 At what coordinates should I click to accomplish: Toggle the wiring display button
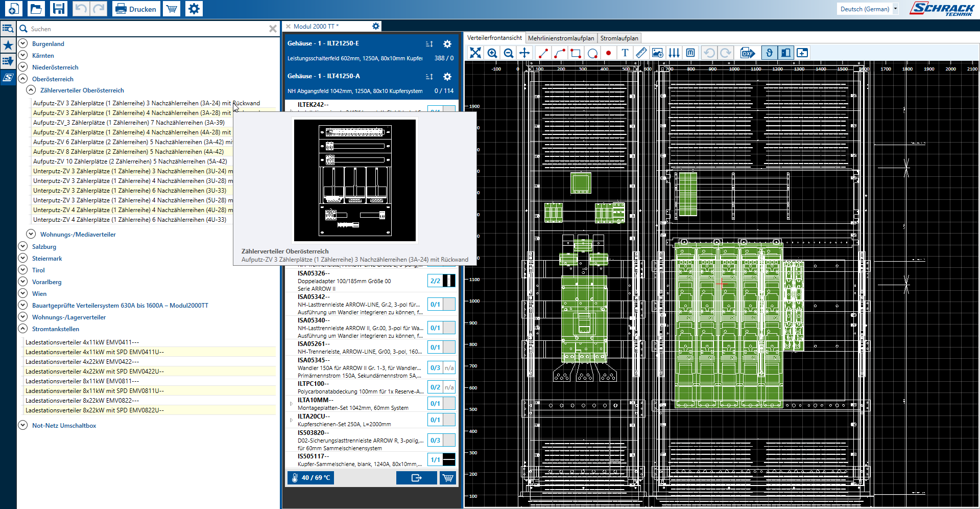pyautogui.click(x=769, y=53)
